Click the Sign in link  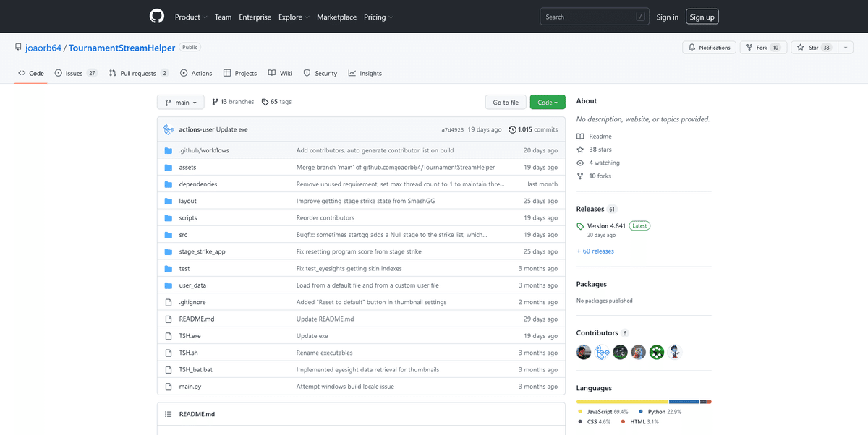point(667,17)
